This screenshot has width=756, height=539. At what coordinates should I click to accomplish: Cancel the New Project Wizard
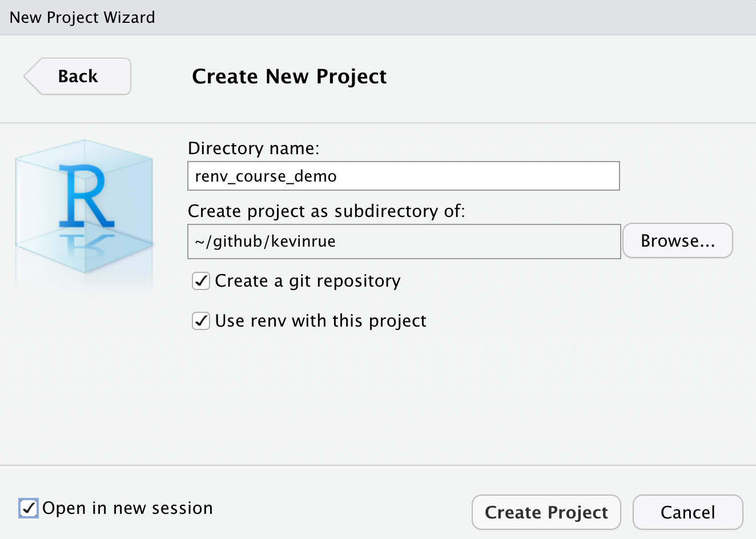tap(687, 512)
